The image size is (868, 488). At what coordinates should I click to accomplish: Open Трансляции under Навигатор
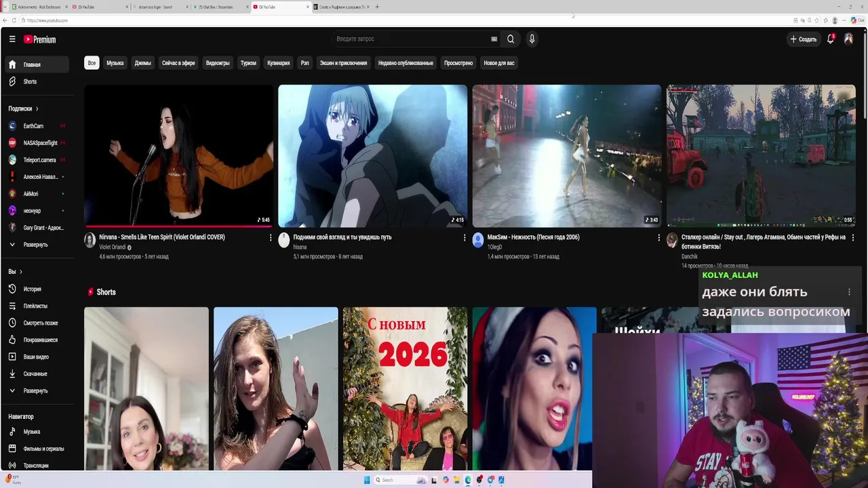(37, 466)
